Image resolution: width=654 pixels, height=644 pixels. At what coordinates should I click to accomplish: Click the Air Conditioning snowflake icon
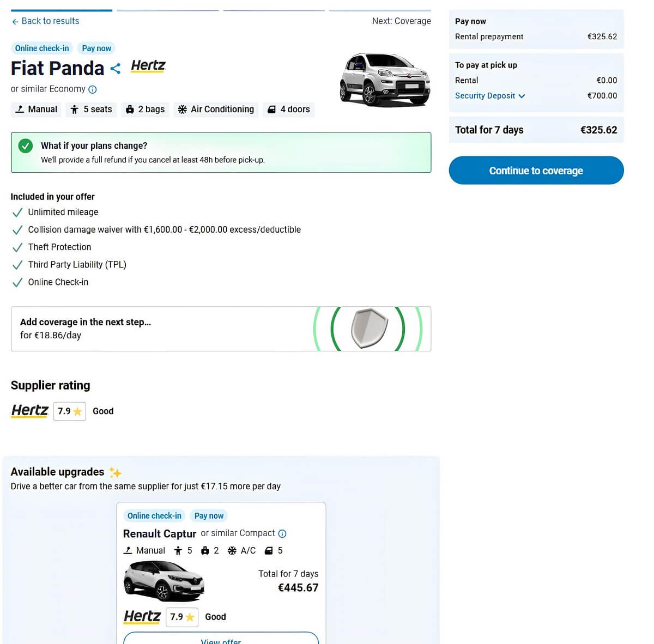pos(183,110)
